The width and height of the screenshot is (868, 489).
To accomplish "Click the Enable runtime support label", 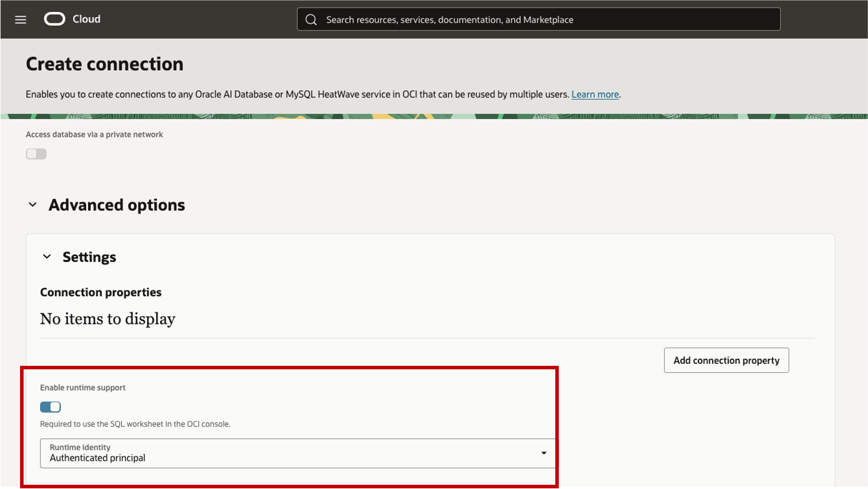I will coord(83,388).
